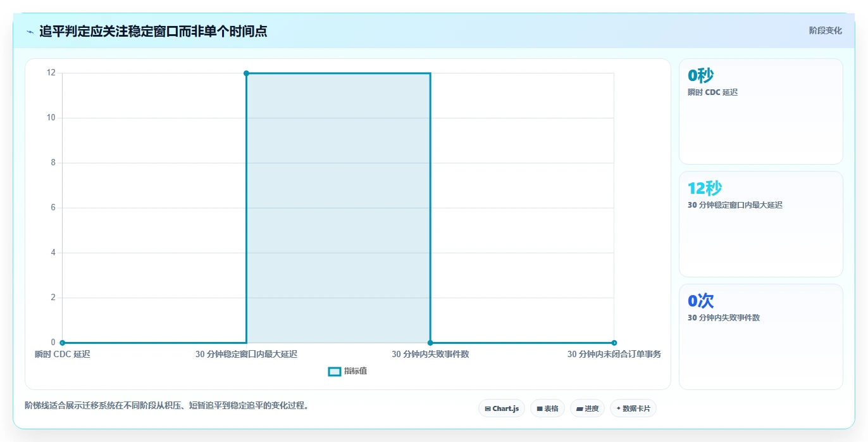This screenshot has height=442, width=868.
Task: Click card label 30 分钟内失败事件数
Action: 723,318
